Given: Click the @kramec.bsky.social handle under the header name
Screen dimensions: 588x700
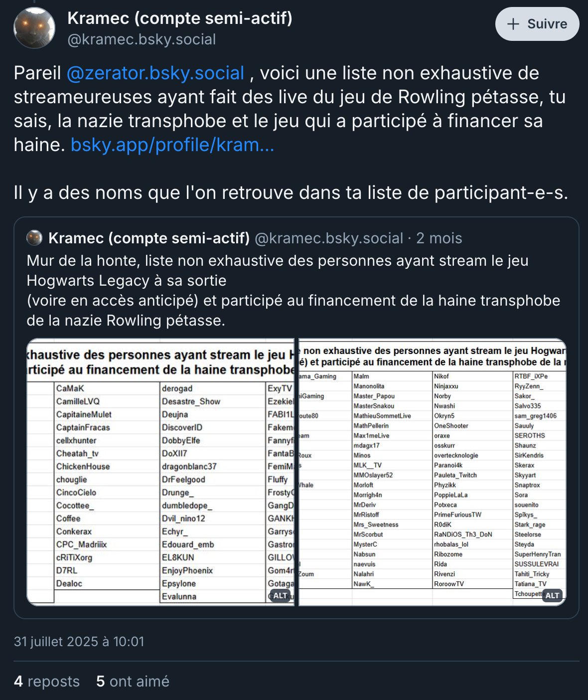Looking at the screenshot, I should [x=142, y=39].
